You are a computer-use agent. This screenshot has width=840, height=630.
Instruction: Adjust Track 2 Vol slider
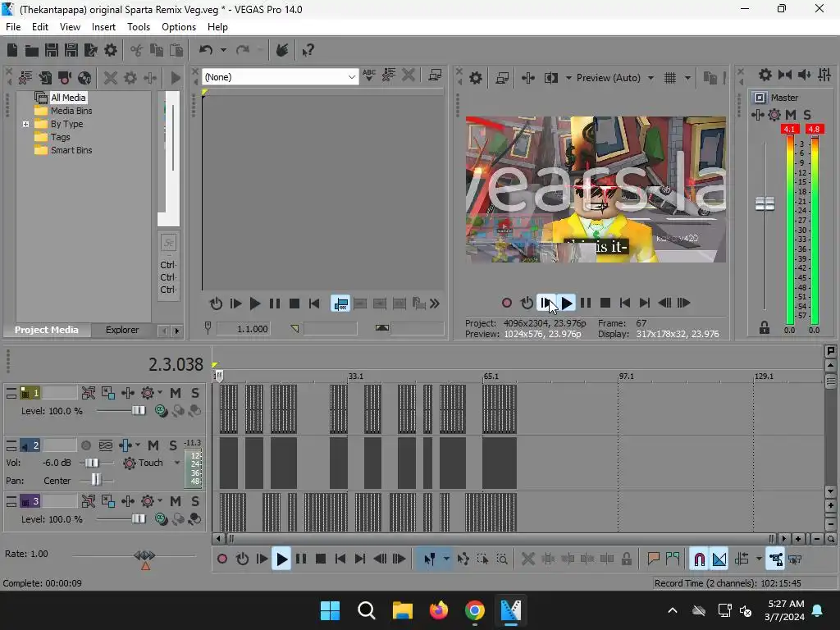[x=92, y=463]
